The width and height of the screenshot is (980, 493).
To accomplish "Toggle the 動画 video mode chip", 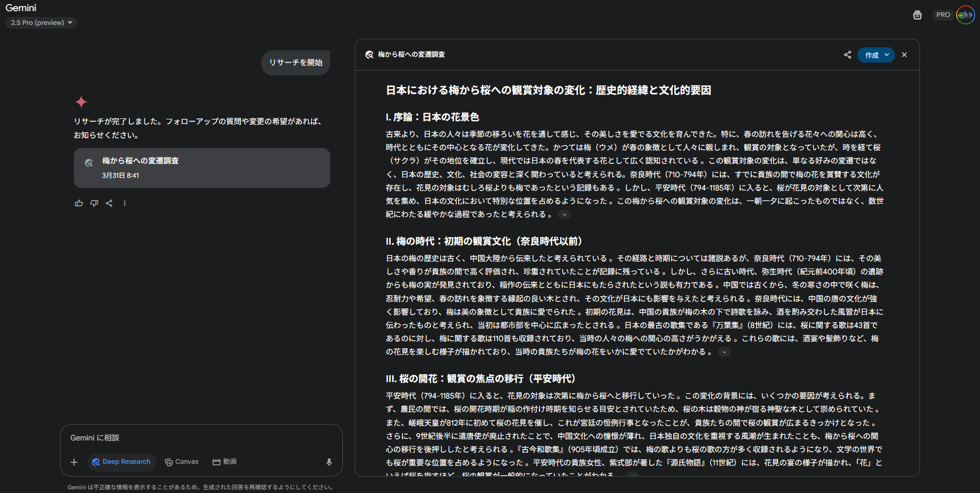I will point(225,462).
